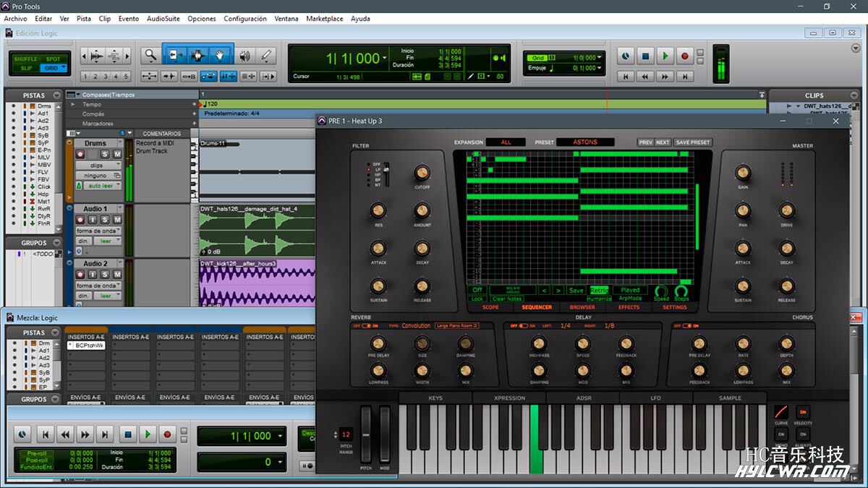Viewport: 868px width, 488px height.
Task: Select the Scrubber speaker tool
Action: pyautogui.click(x=245, y=55)
